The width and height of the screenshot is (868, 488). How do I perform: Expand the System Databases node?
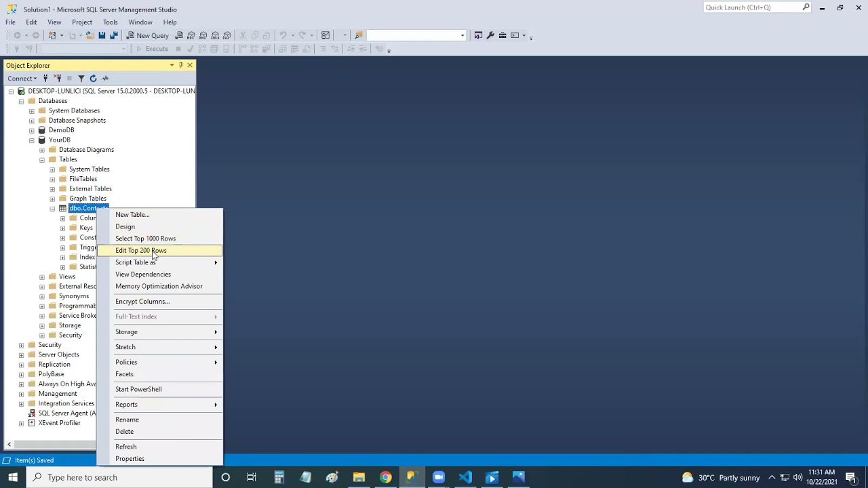click(x=32, y=110)
